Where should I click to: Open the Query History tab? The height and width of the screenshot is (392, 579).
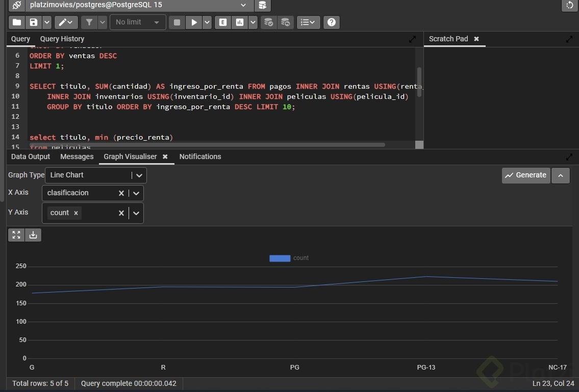[x=62, y=39]
